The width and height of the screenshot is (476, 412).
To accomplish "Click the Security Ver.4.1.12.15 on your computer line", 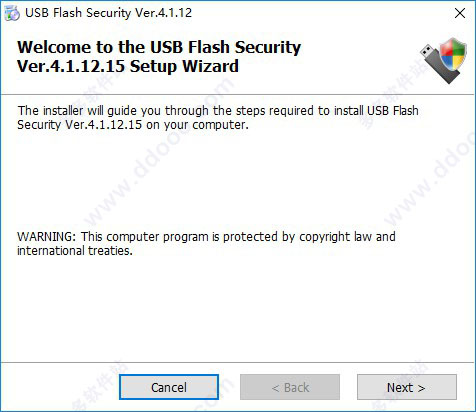I will [x=133, y=125].
